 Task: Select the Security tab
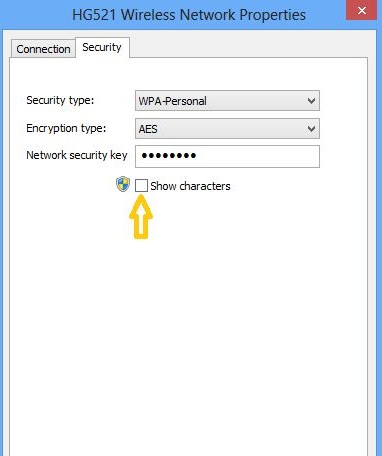[x=102, y=47]
